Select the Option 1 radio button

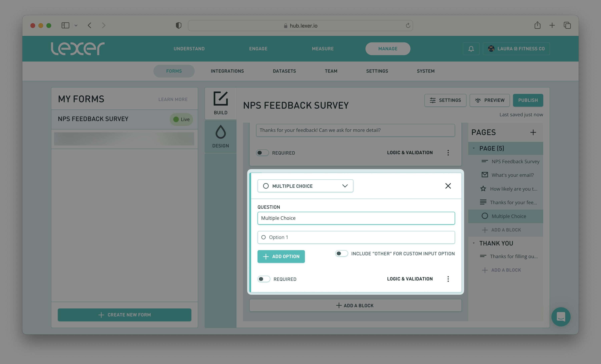pos(264,237)
